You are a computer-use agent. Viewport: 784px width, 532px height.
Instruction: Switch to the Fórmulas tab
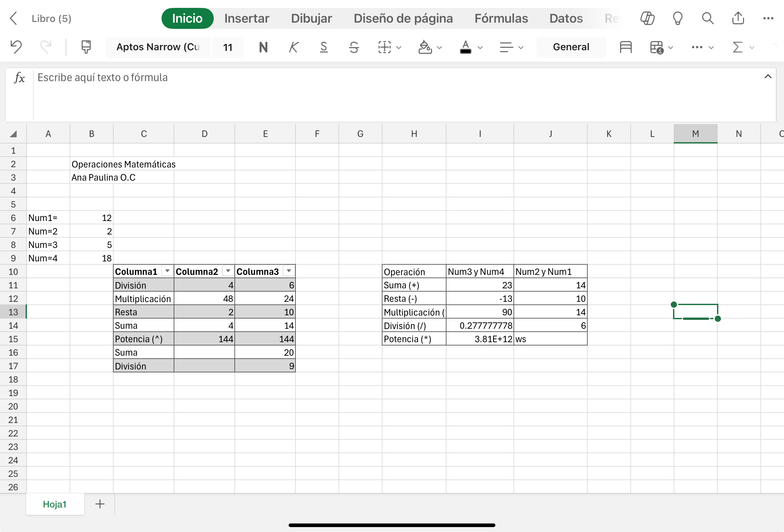(x=501, y=18)
